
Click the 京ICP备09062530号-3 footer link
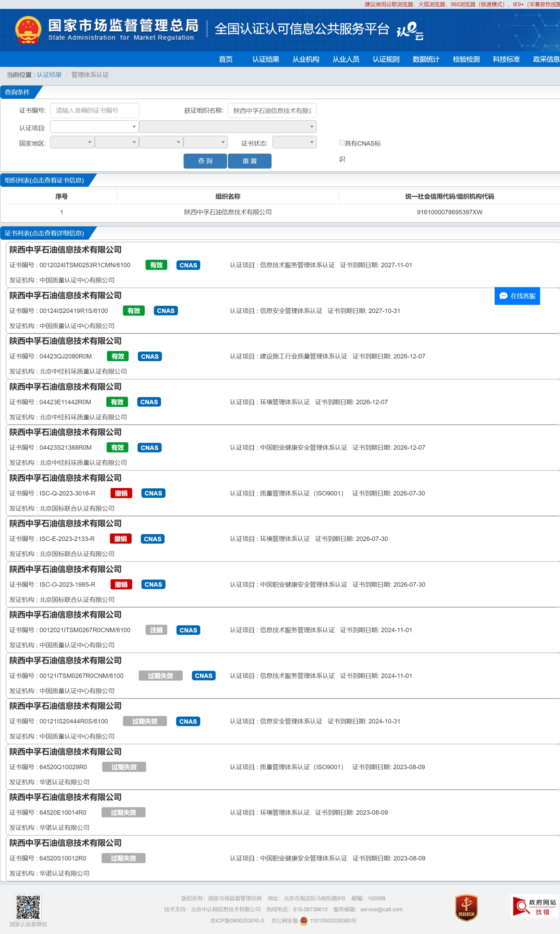click(x=237, y=921)
